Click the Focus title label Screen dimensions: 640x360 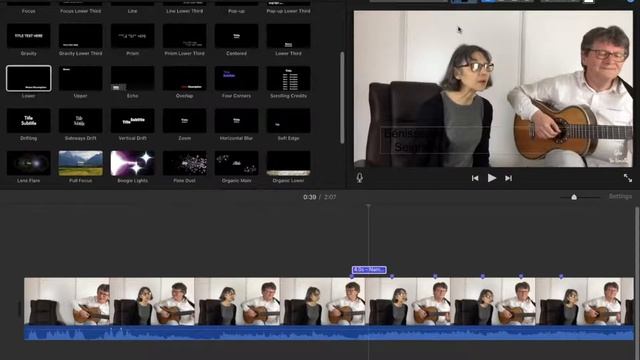click(x=29, y=11)
